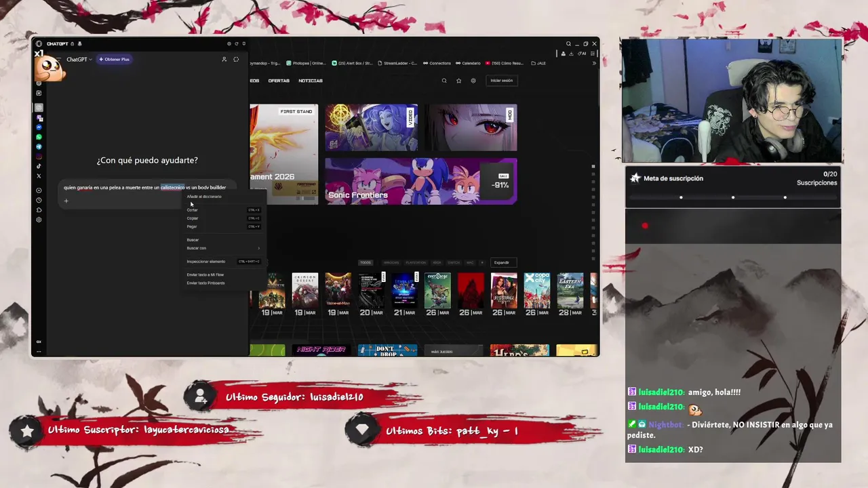Open browser history clock icon in sidebar

(x=39, y=200)
